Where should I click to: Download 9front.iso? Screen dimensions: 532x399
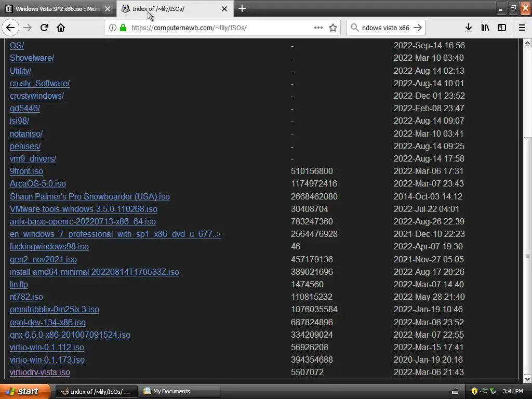(26, 171)
